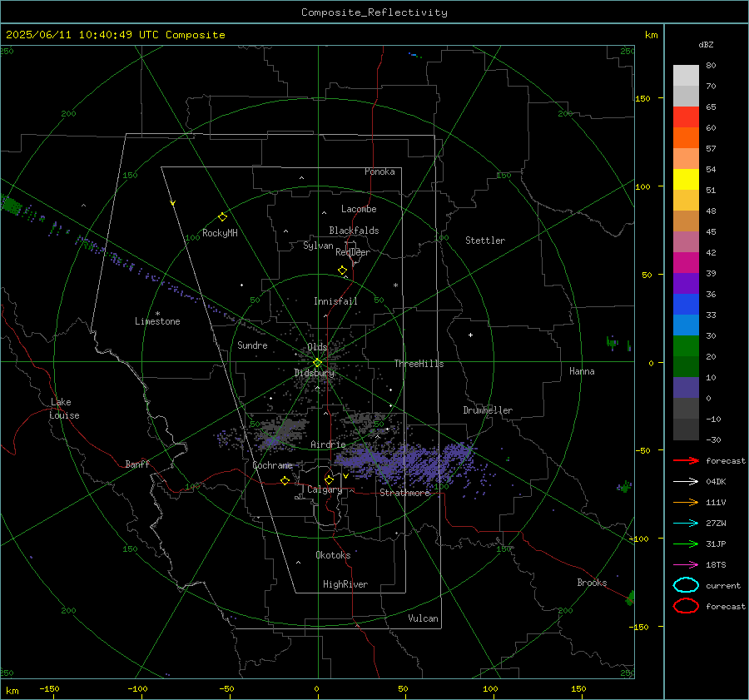Click the HighRiver town label
The width and height of the screenshot is (749, 700).
point(345,584)
